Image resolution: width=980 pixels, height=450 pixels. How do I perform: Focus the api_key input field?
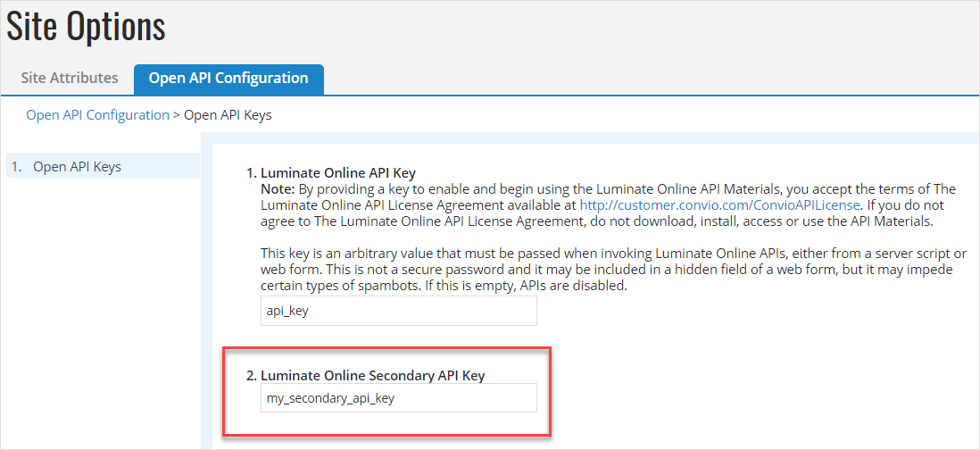[398, 311]
